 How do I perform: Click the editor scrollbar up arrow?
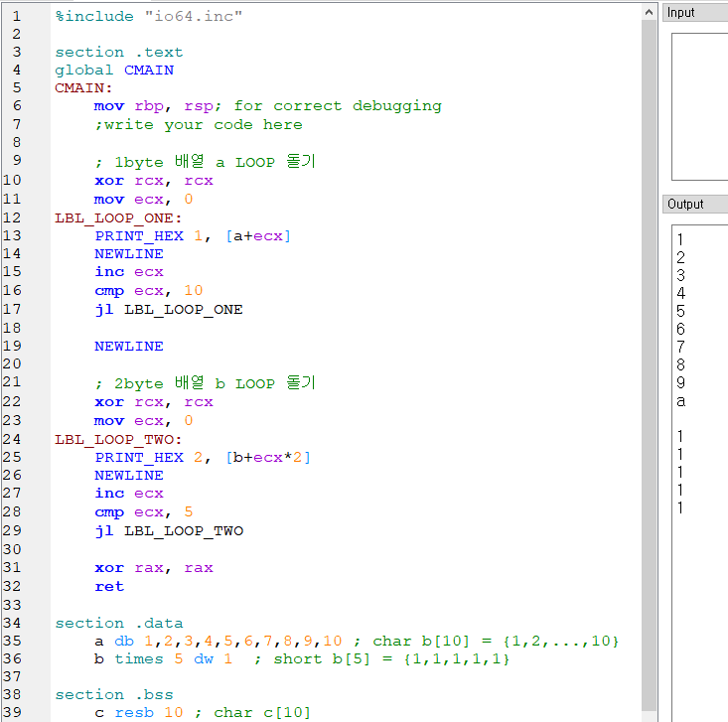click(650, 13)
